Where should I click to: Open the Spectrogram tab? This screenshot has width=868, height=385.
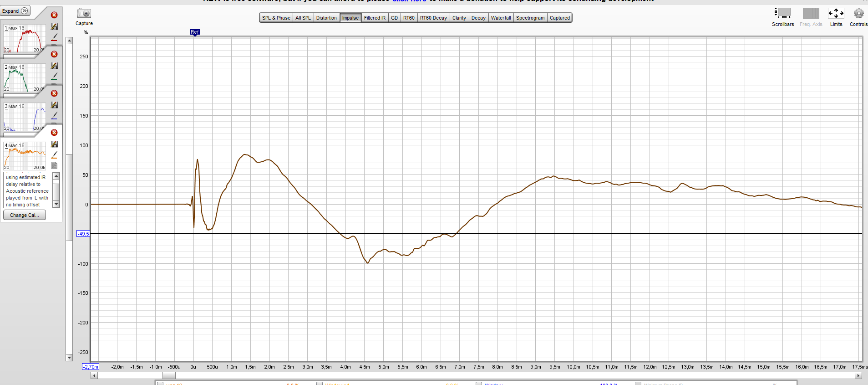tap(530, 18)
